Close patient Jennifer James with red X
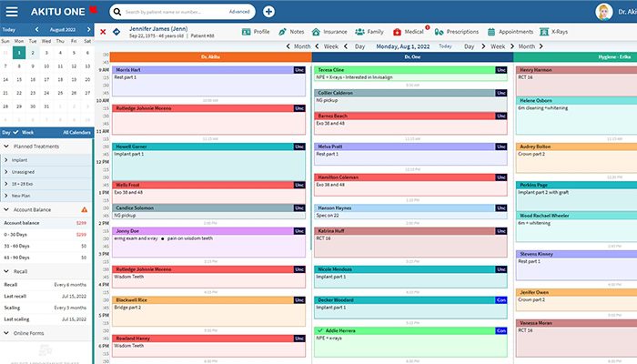Screen dimensions: 637x364 pos(103,32)
